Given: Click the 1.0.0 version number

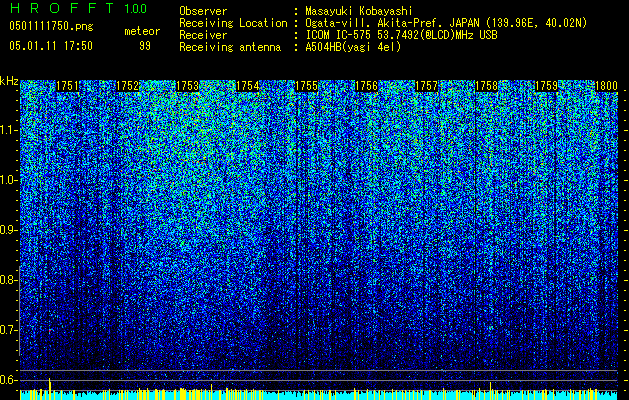Looking at the screenshot, I should 136,9.
